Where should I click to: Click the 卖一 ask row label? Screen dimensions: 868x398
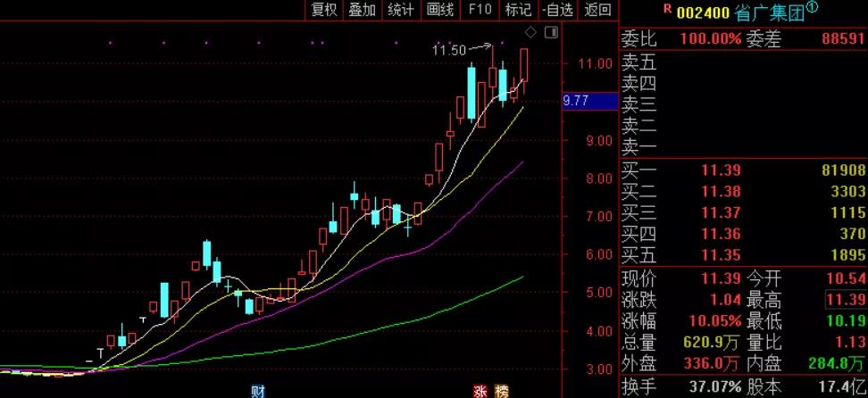[638, 147]
